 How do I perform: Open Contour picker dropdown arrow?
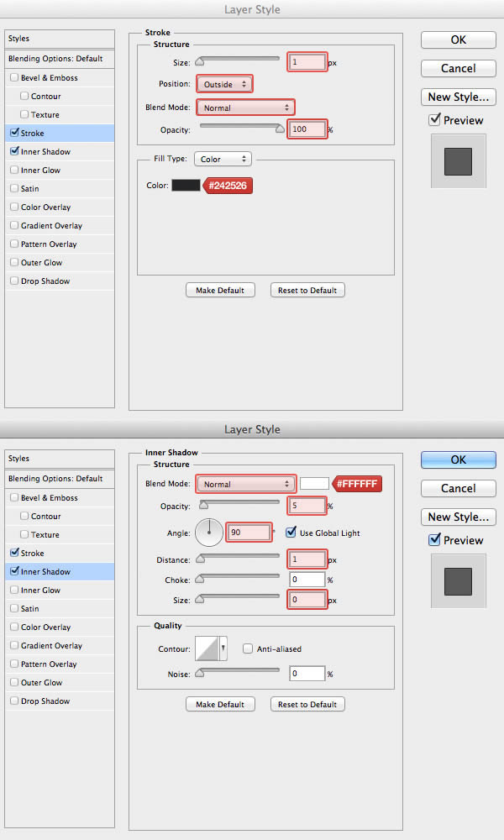(223, 648)
